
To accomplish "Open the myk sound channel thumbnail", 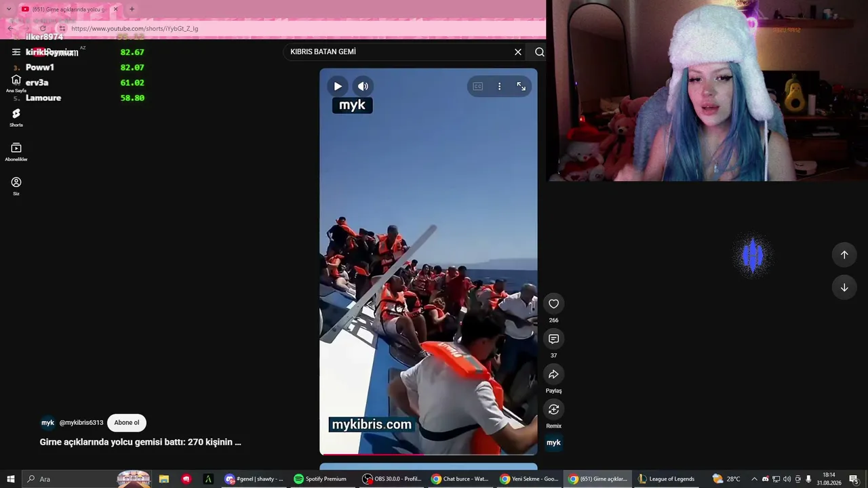I will point(553,443).
